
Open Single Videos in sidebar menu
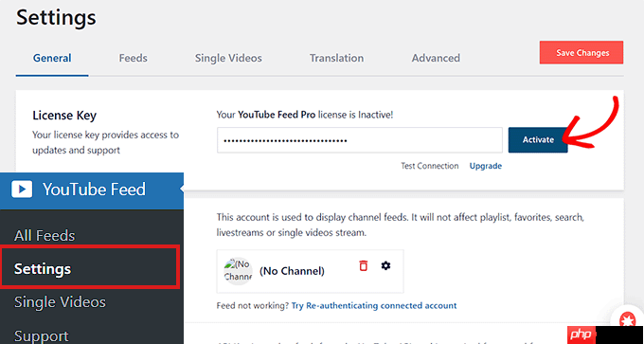point(60,302)
